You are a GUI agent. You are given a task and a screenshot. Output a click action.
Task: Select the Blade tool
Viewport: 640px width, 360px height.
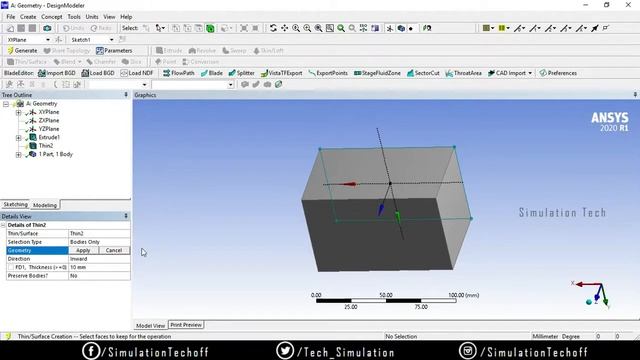tap(212, 73)
